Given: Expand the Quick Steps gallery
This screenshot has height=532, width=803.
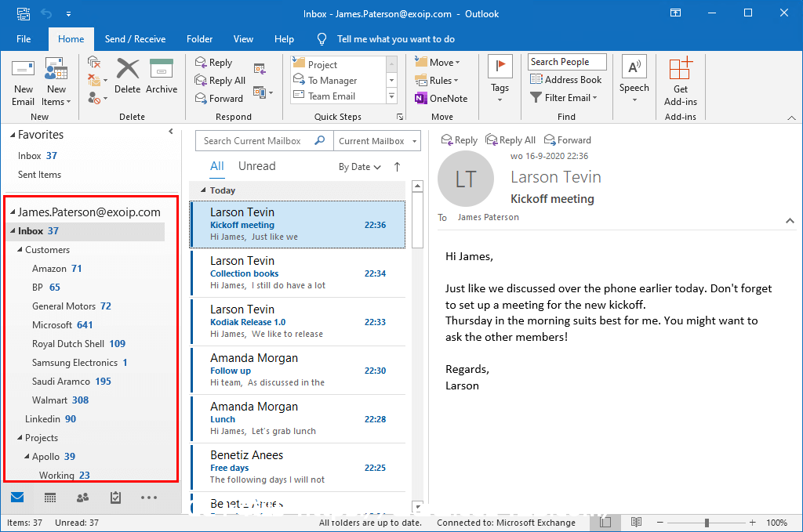Looking at the screenshot, I should coord(392,96).
